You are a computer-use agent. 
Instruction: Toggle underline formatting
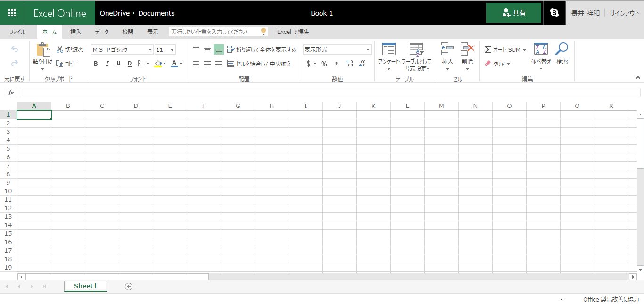(x=118, y=64)
